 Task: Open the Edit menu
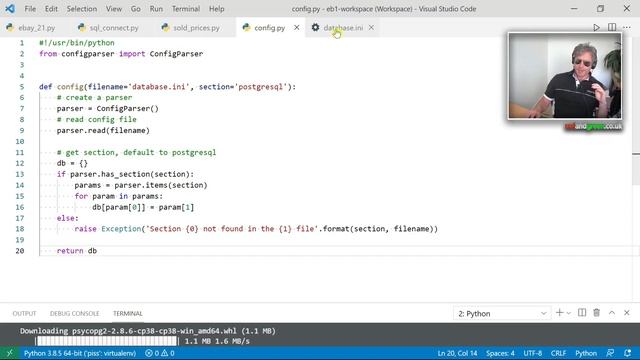pyautogui.click(x=51, y=9)
